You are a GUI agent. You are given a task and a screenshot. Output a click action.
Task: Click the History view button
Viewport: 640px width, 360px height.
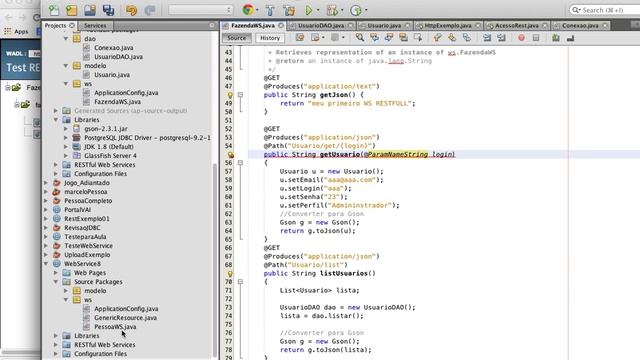(270, 38)
